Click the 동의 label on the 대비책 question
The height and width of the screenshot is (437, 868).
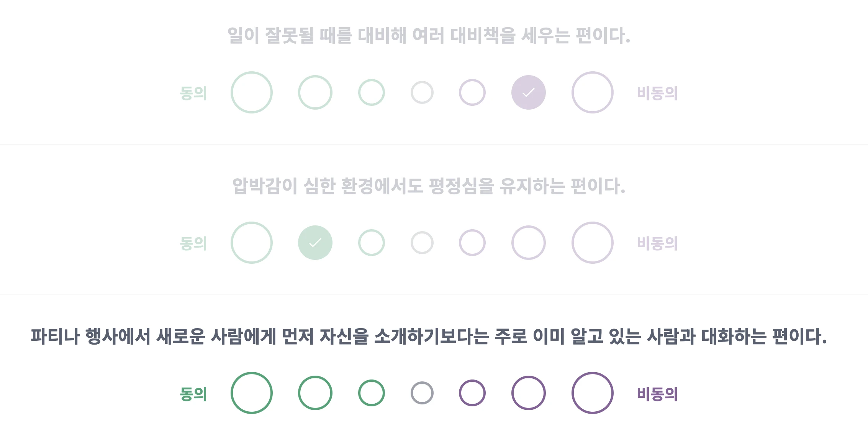point(194,92)
